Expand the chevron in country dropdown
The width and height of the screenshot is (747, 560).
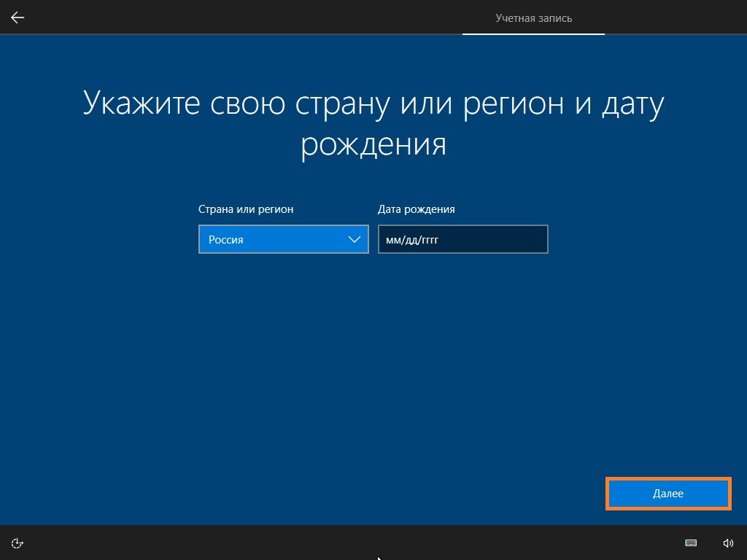pyautogui.click(x=355, y=239)
